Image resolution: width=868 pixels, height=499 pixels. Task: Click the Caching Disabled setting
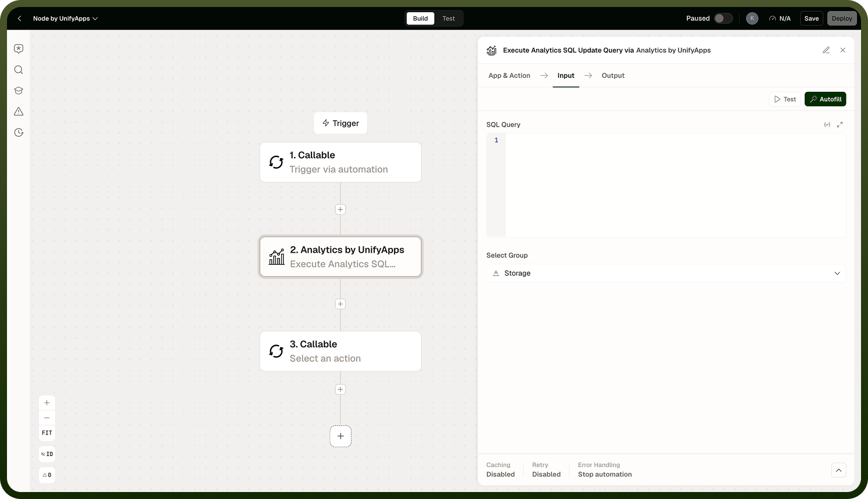tap(501, 470)
